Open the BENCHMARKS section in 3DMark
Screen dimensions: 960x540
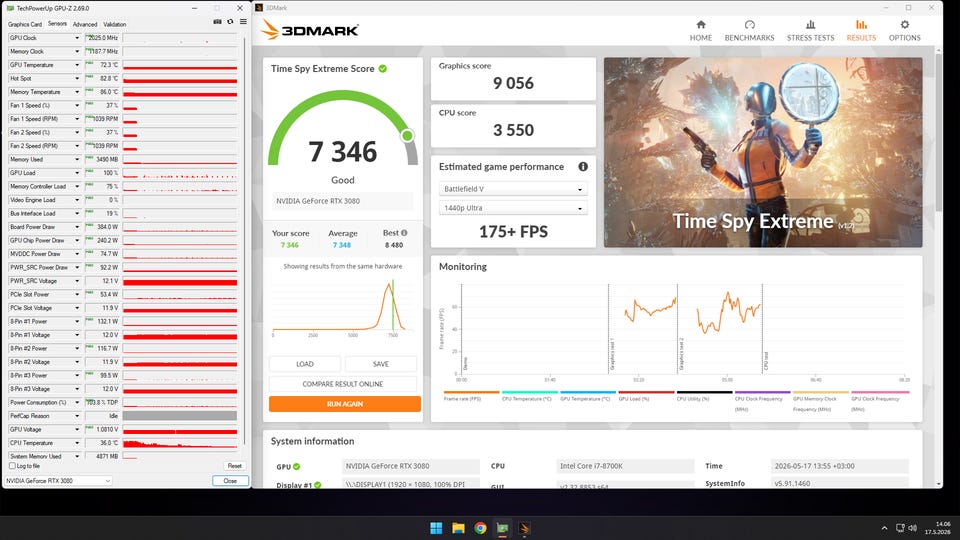click(x=749, y=31)
